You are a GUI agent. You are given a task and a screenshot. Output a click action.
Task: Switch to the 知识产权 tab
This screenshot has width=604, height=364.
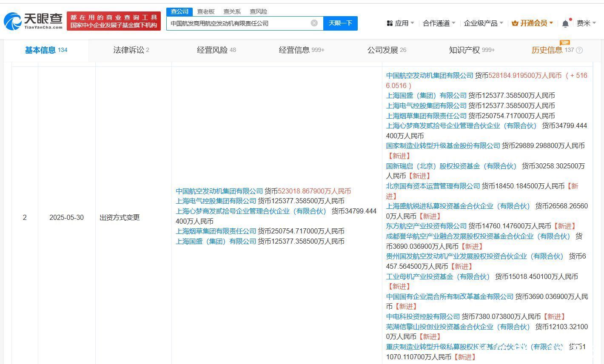pos(472,50)
